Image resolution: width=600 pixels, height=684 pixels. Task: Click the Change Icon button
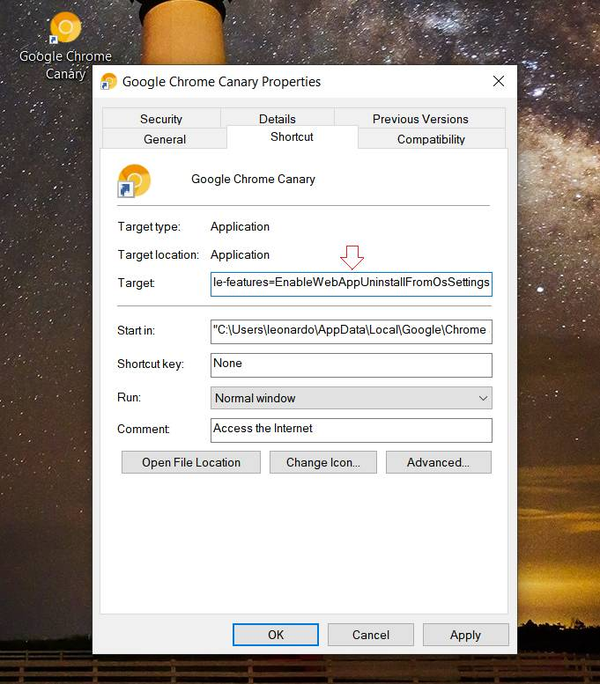tap(323, 462)
